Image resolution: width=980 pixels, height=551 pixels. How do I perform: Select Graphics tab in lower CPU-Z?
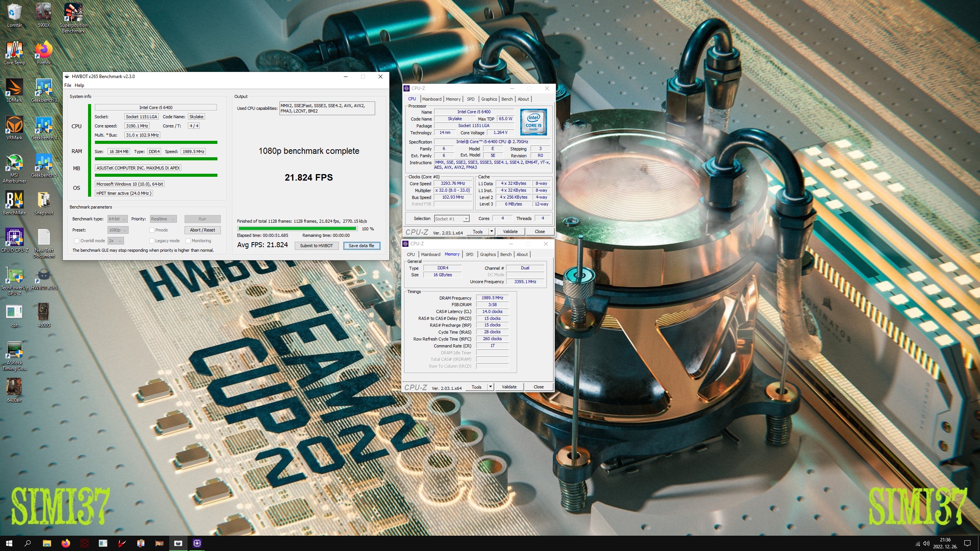(x=488, y=254)
